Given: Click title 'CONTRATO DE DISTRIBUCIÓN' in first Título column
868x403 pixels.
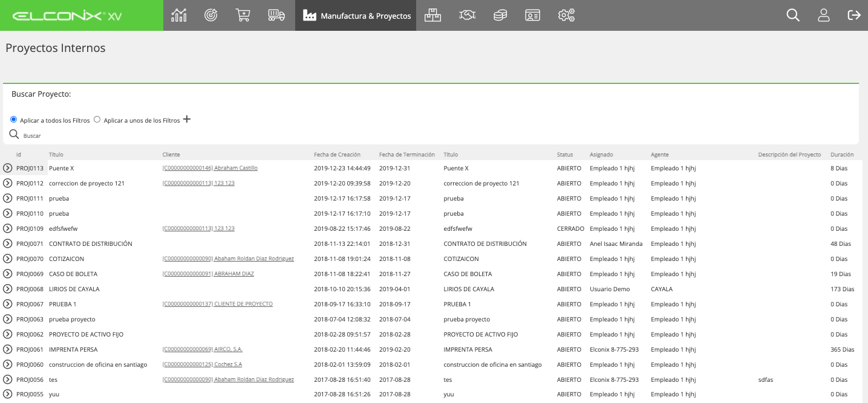Looking at the screenshot, I should point(91,243).
